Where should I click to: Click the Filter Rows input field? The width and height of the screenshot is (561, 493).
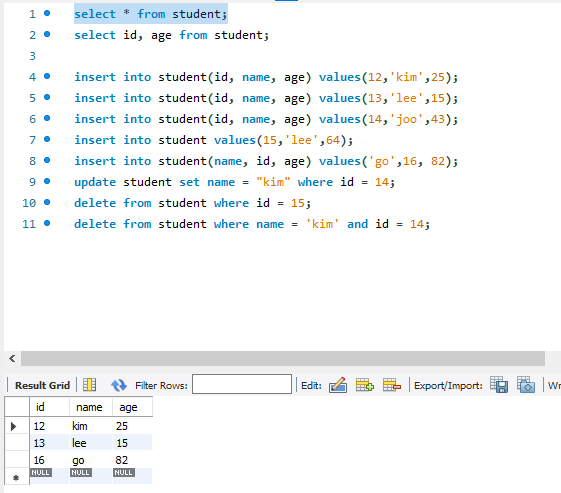pyautogui.click(x=242, y=384)
